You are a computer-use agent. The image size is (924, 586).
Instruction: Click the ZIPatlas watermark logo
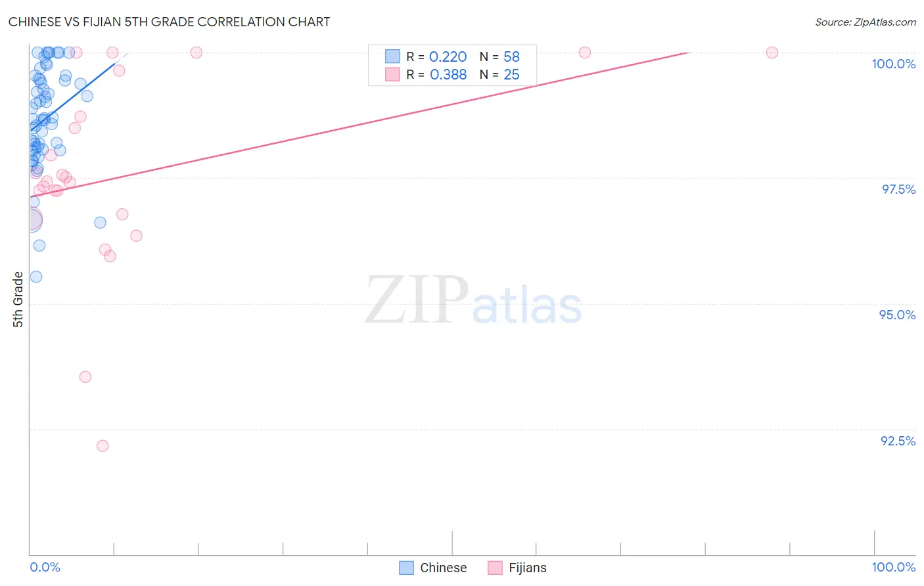tap(473, 302)
